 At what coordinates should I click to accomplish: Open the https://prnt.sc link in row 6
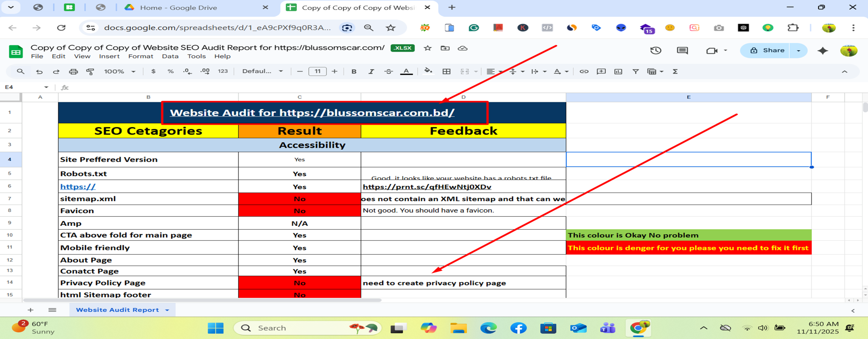(x=427, y=186)
